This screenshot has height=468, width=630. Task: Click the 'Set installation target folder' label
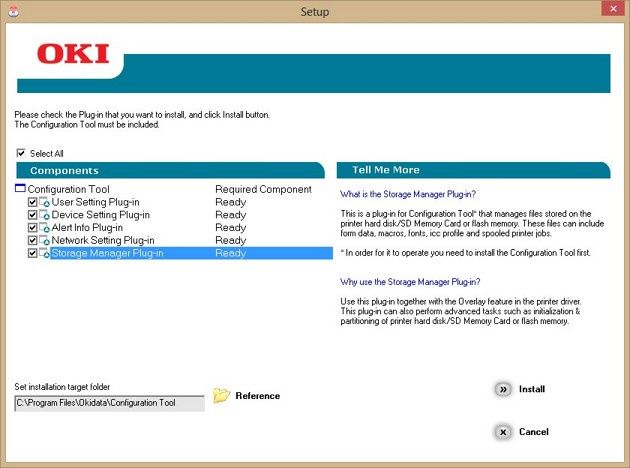(x=62, y=387)
